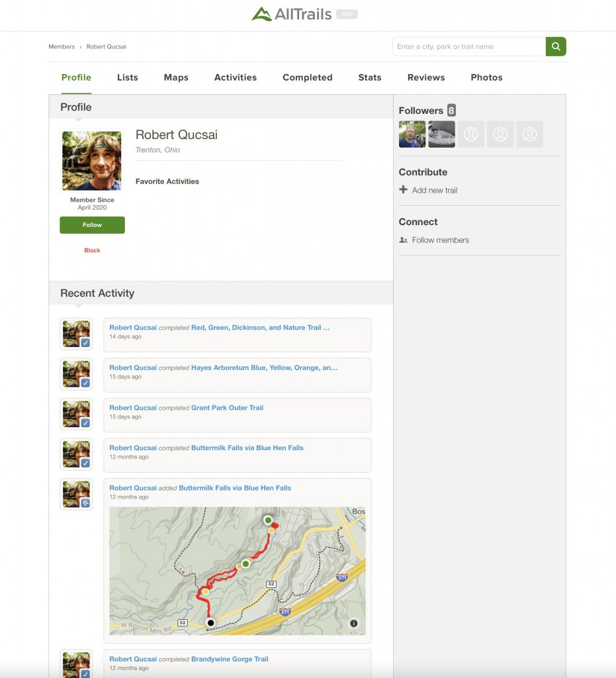Open the Hayes Arboretum trail link

tap(264, 367)
